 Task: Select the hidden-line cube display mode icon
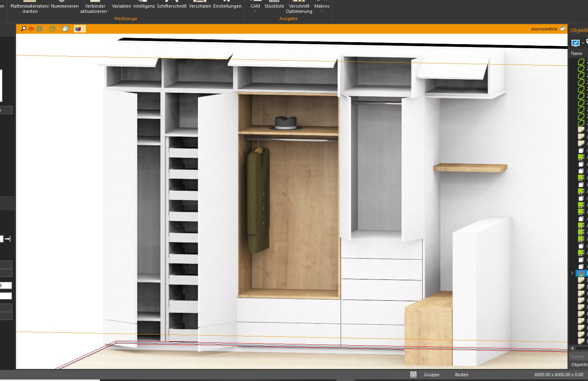coord(52,29)
